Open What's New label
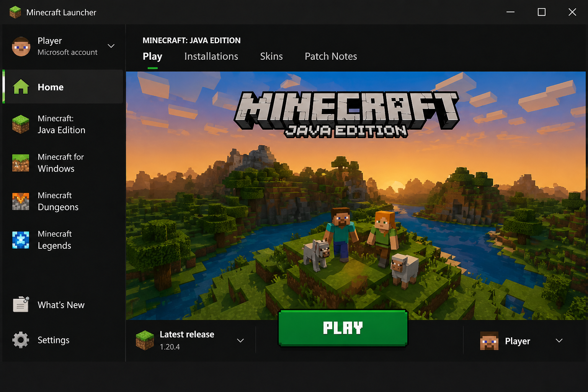The height and width of the screenshot is (392, 588). click(61, 305)
